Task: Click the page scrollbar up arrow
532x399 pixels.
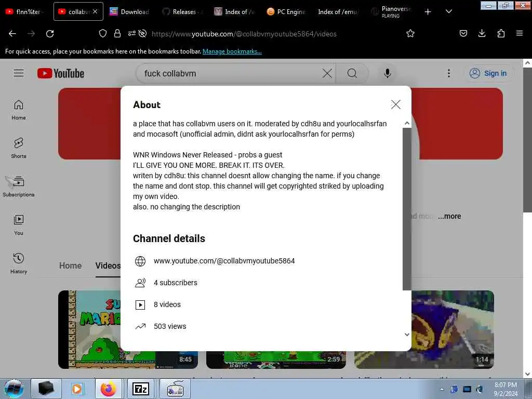Action: (528, 63)
